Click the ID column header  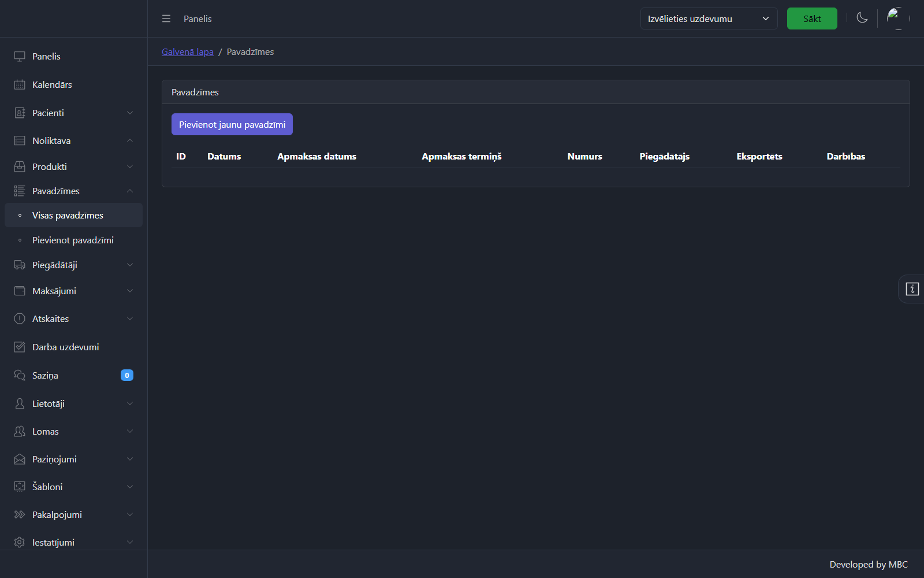[x=181, y=156]
